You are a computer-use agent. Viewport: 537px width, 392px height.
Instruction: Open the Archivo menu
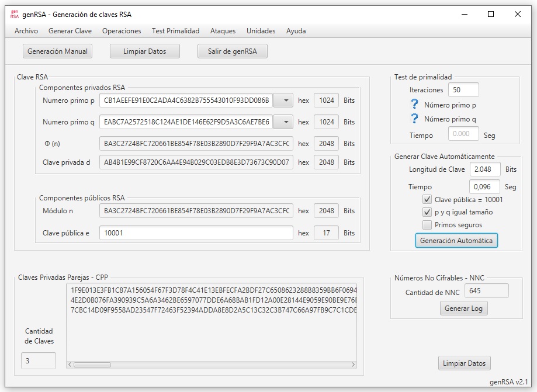point(26,31)
